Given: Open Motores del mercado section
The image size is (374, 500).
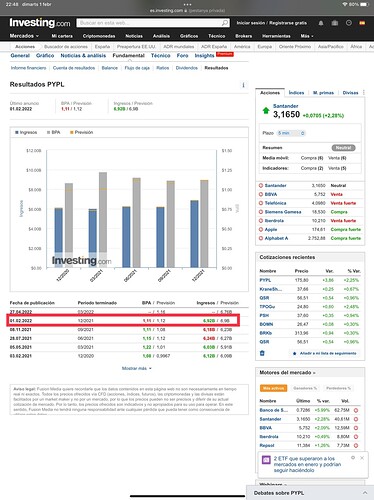Looking at the screenshot, I should pos(287,372).
